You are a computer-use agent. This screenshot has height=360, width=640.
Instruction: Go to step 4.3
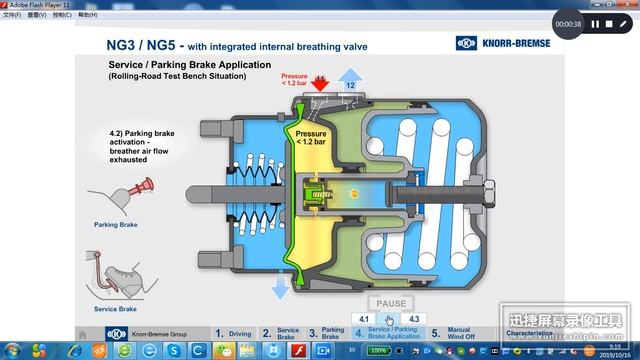coord(414,319)
